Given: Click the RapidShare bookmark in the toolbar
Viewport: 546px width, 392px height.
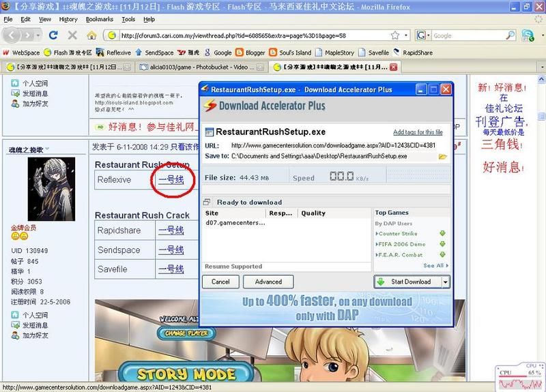Looking at the screenshot, I should (413, 52).
